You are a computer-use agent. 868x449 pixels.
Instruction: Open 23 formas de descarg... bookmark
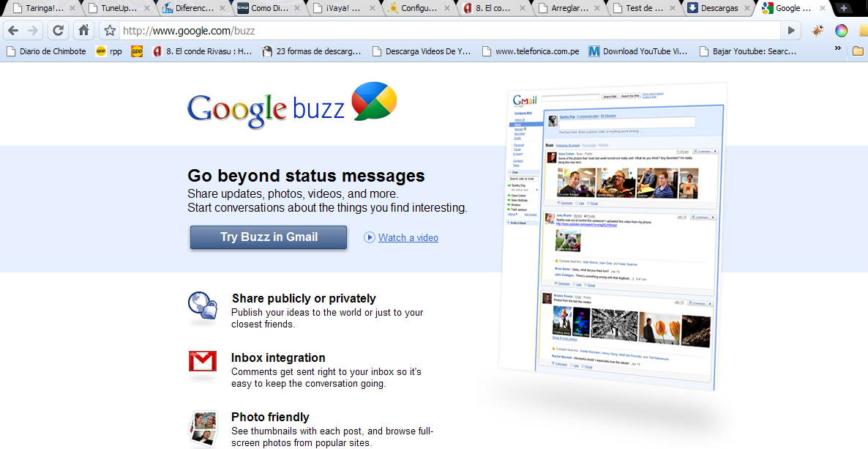(312, 51)
